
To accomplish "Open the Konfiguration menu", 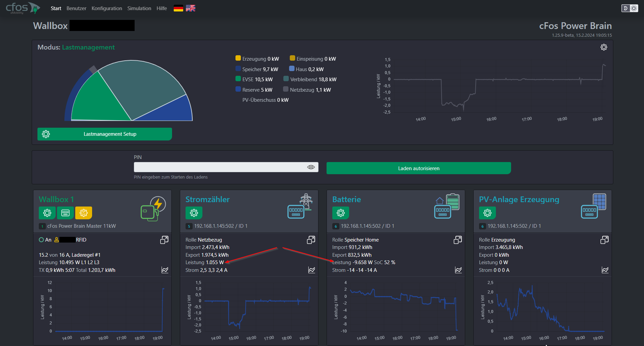I will [x=107, y=8].
